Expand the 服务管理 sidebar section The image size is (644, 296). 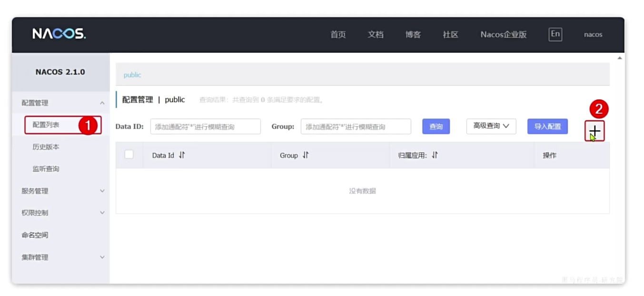point(102,191)
